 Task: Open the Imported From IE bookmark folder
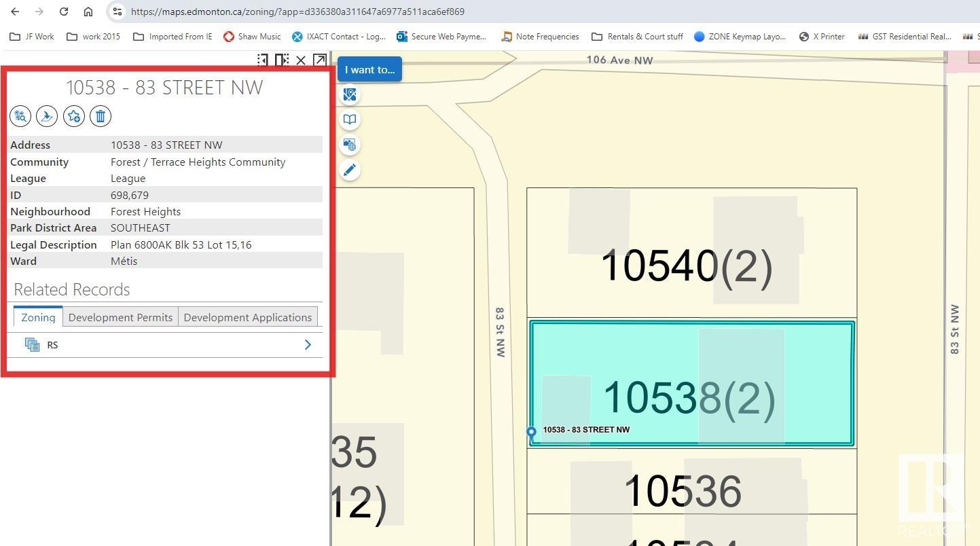pos(173,37)
